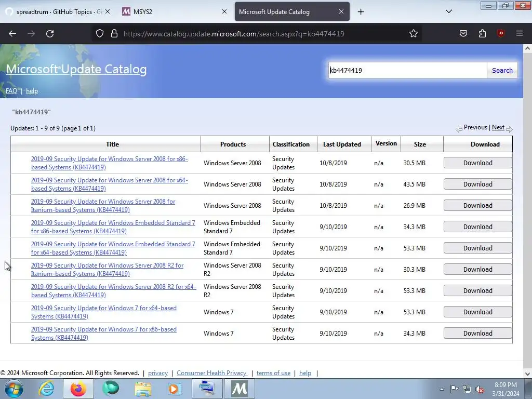
Task: Open Windows Server 2008 x86-based update link
Action: pyautogui.click(x=109, y=163)
